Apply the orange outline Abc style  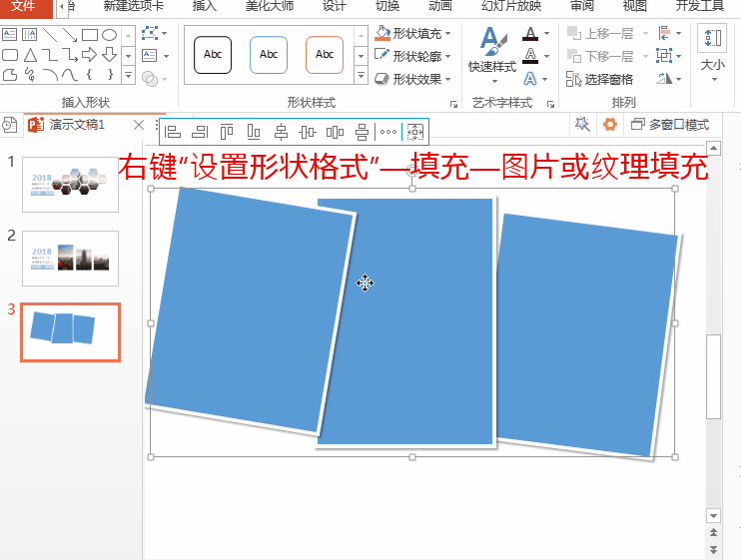(x=325, y=55)
